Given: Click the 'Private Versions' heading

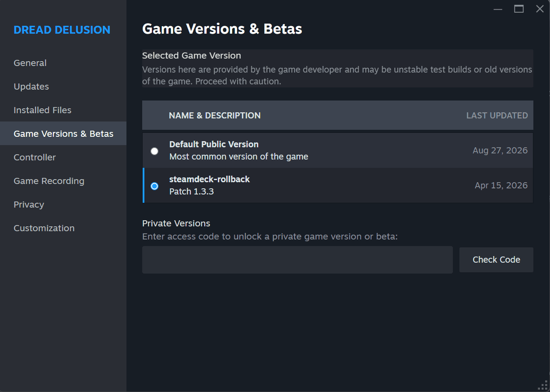Looking at the screenshot, I should click(176, 223).
